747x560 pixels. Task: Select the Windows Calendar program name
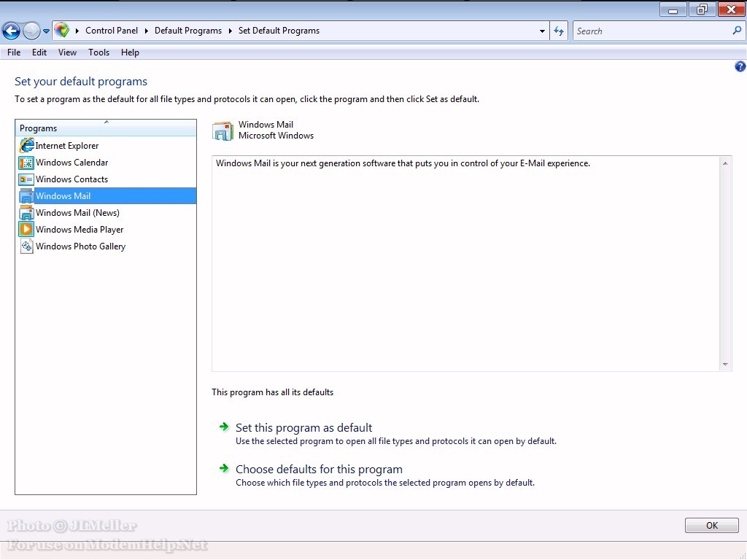coord(72,163)
